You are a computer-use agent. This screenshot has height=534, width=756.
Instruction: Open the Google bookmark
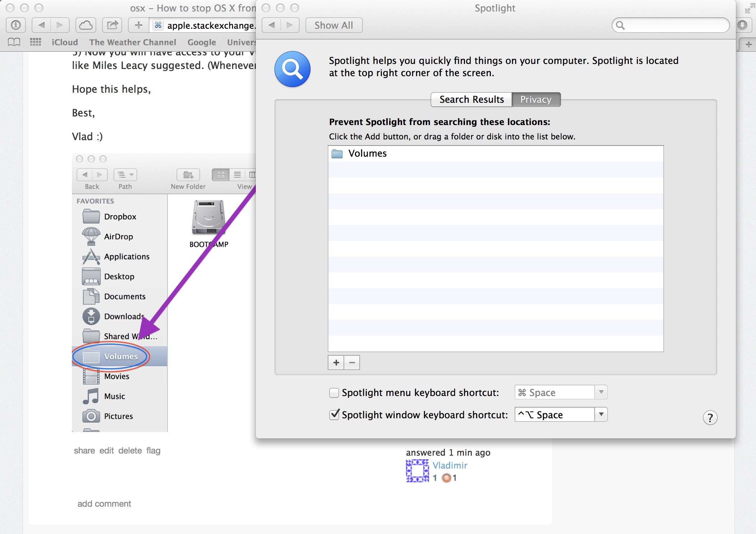click(202, 42)
